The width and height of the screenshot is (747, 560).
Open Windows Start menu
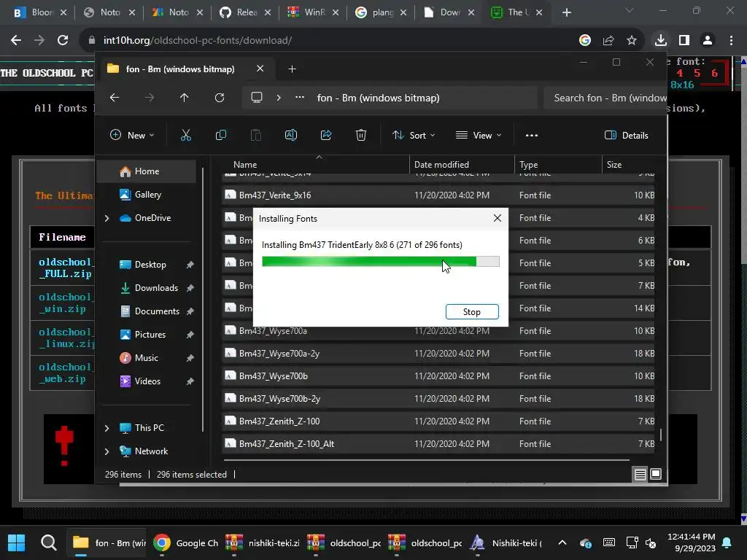click(16, 542)
